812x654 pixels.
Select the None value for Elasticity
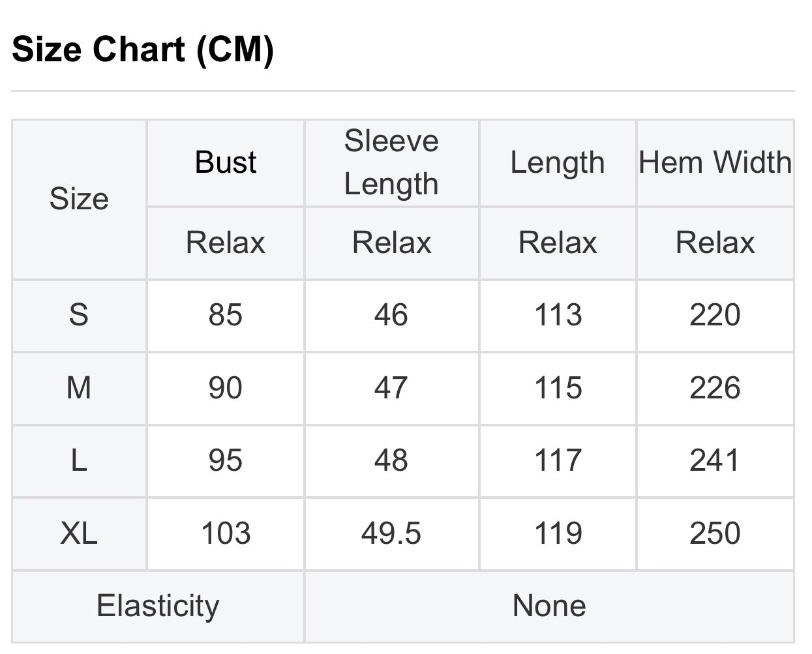click(x=549, y=606)
